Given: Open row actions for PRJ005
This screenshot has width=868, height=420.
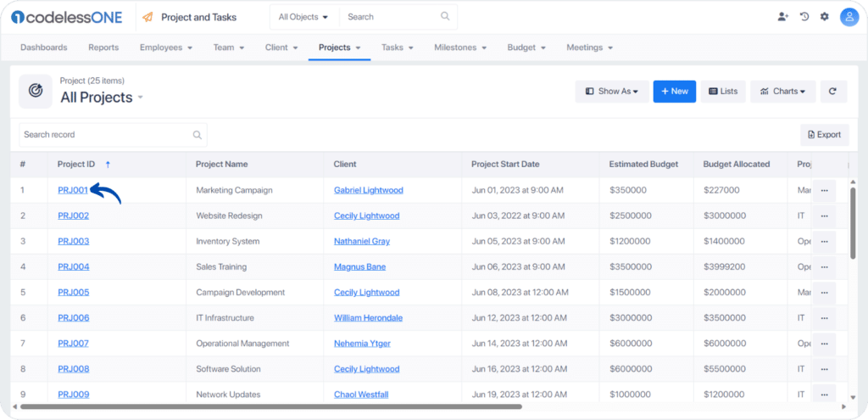Looking at the screenshot, I should (x=824, y=293).
